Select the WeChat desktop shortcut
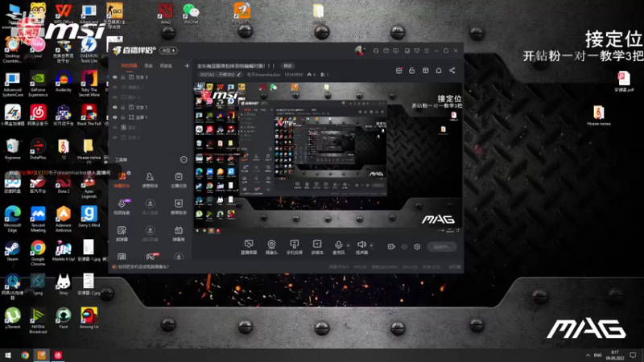Viewport: 644px width, 362px height. [x=191, y=14]
